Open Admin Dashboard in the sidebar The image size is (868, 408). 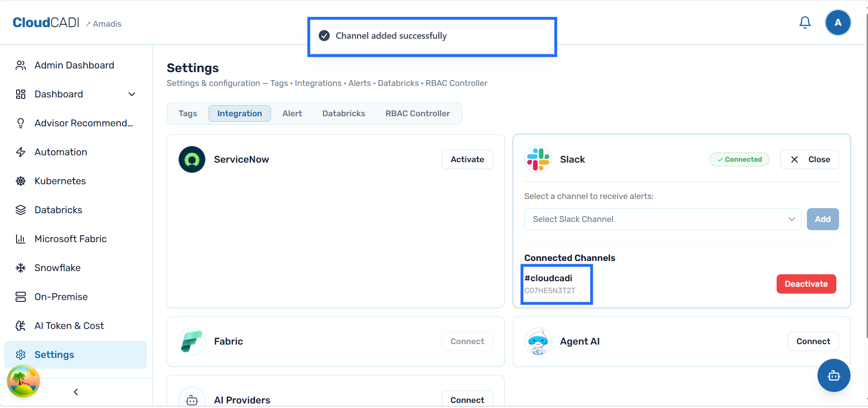[75, 65]
